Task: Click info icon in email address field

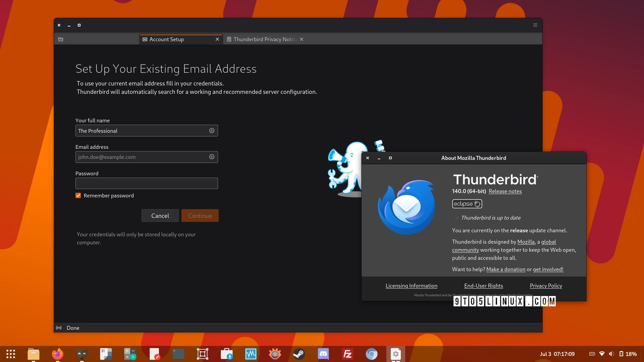Action: click(212, 157)
